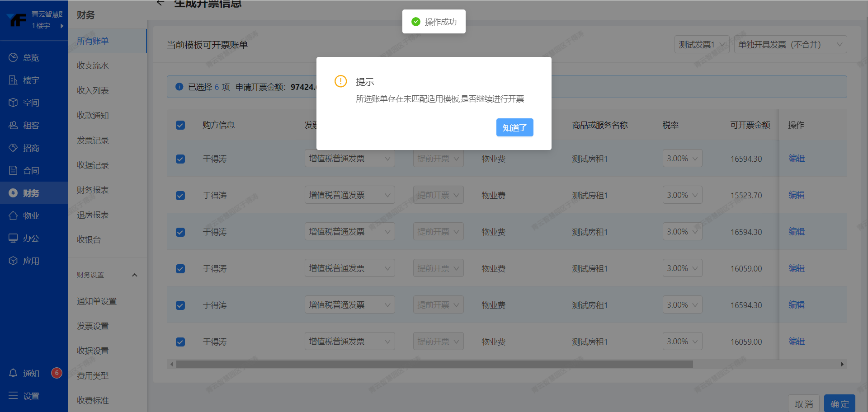Click the 确定 confirm button

(x=839, y=403)
